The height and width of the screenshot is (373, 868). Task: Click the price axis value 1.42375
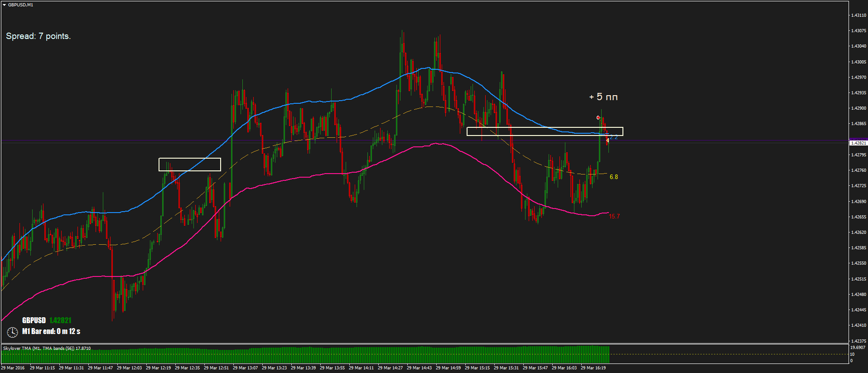click(x=858, y=341)
